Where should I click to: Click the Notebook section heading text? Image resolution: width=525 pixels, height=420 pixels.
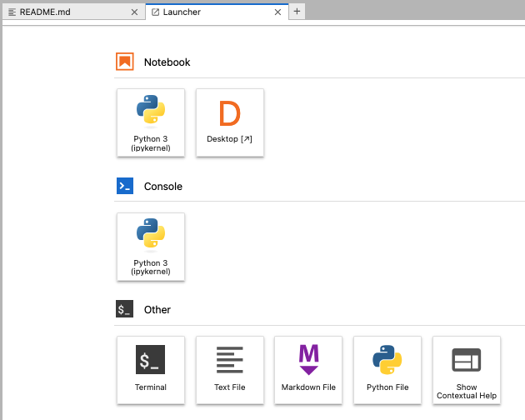(167, 62)
